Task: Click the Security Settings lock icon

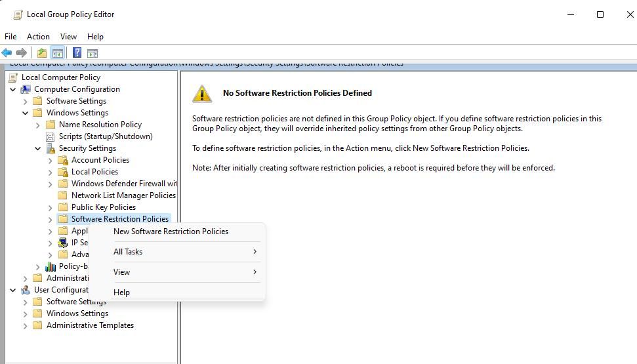Action: (x=51, y=148)
